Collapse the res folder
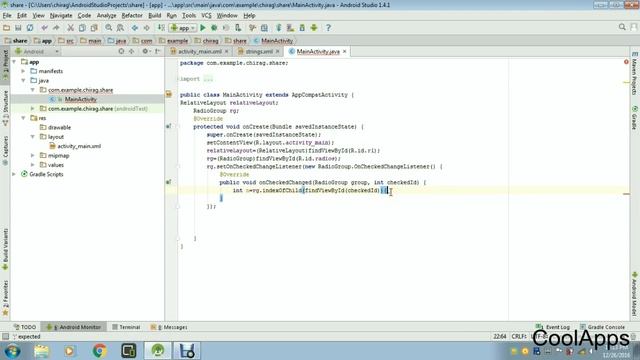 click(x=23, y=118)
